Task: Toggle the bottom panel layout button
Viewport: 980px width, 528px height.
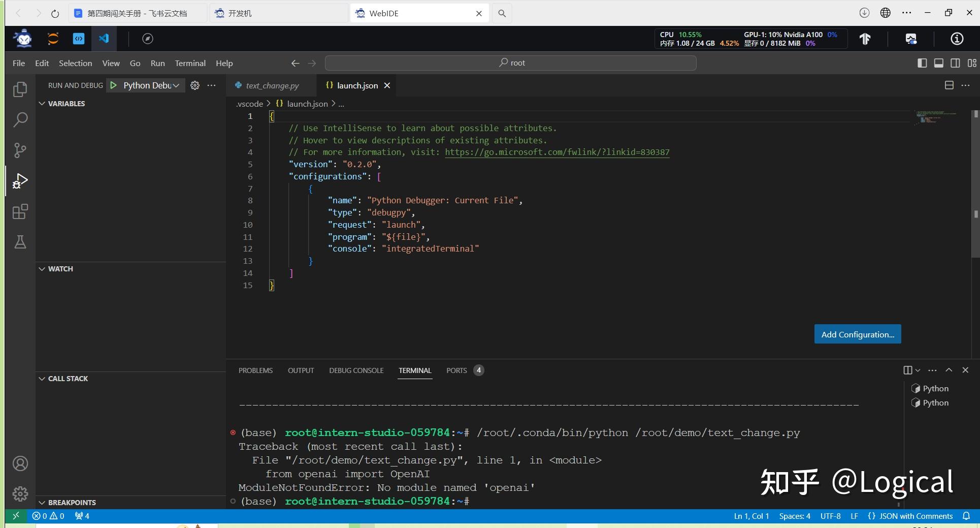Action: pos(939,63)
